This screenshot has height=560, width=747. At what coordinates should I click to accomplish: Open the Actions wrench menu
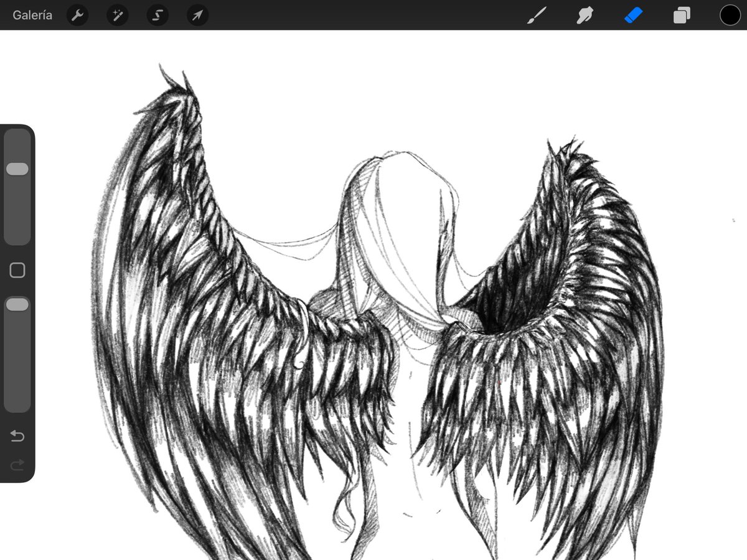pyautogui.click(x=77, y=16)
